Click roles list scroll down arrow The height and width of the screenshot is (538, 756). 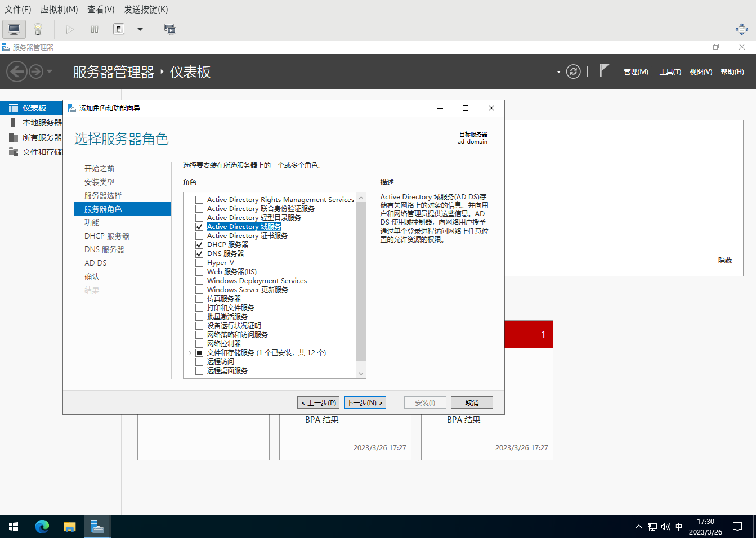click(x=361, y=374)
